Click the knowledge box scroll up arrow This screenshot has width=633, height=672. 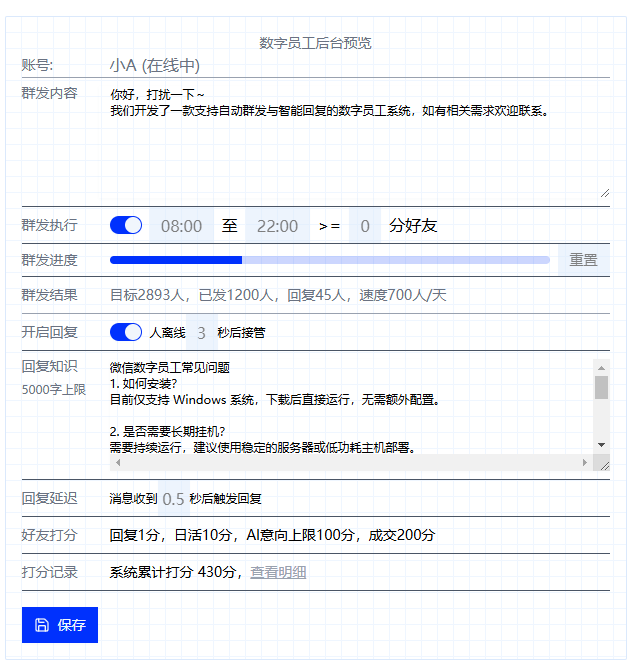pyautogui.click(x=601, y=368)
